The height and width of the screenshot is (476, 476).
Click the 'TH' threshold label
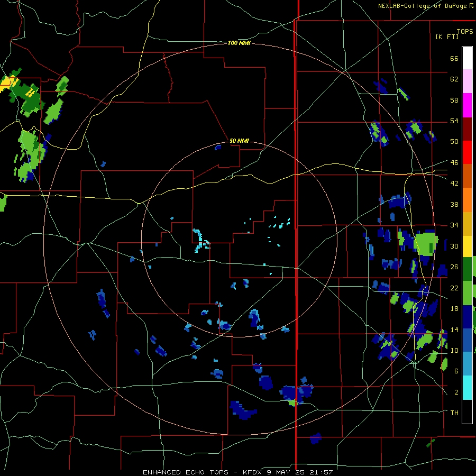pyautogui.click(x=454, y=413)
